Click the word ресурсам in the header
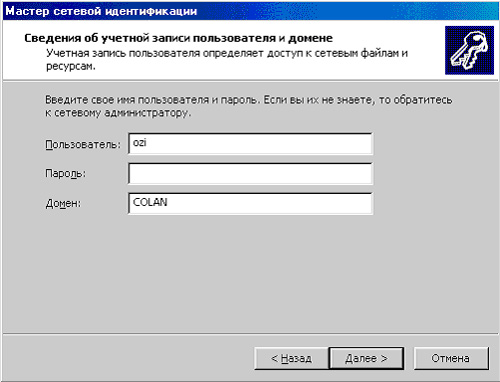500x382 pixels. [x=70, y=66]
